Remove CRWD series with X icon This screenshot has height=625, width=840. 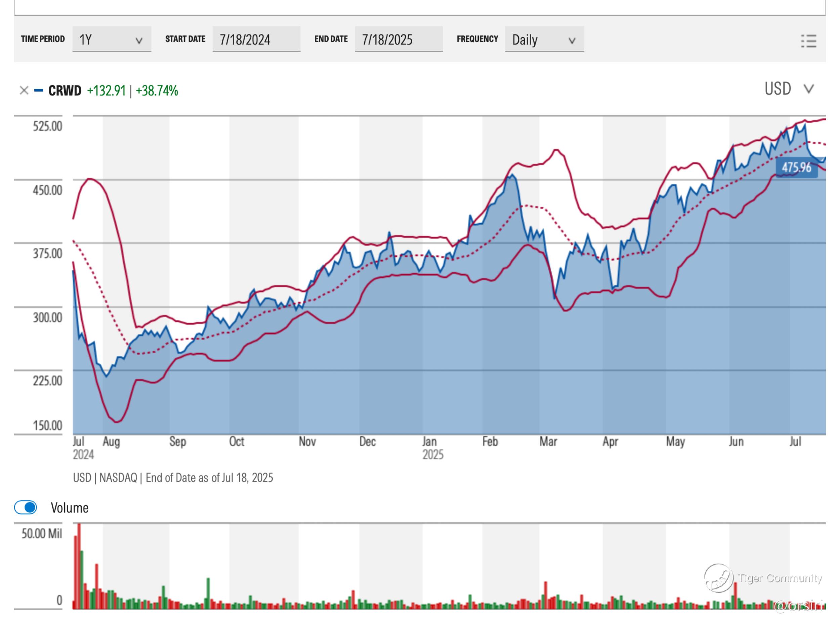click(x=24, y=90)
